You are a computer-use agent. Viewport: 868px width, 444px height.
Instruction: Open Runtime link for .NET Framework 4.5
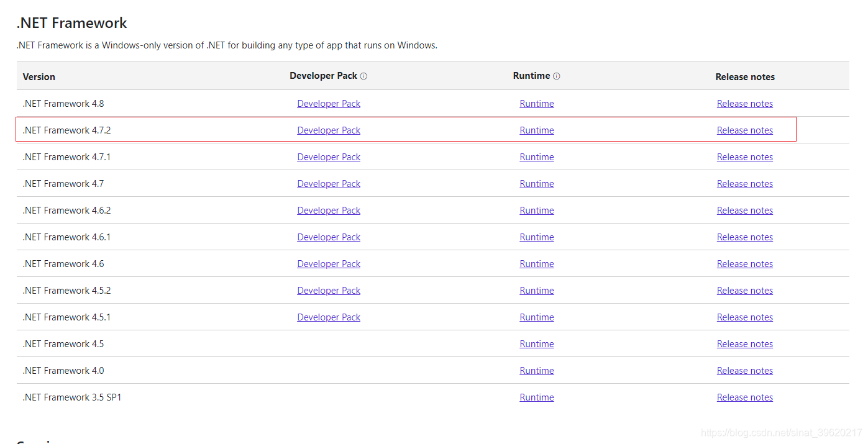point(537,344)
